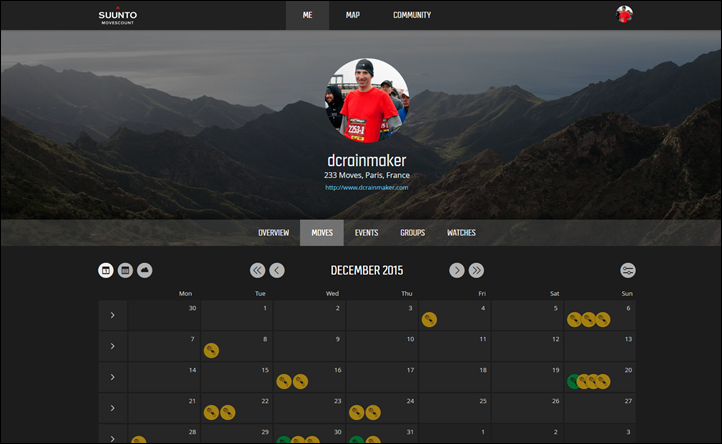
Task: Click the Sun column header
Action: coord(627,293)
